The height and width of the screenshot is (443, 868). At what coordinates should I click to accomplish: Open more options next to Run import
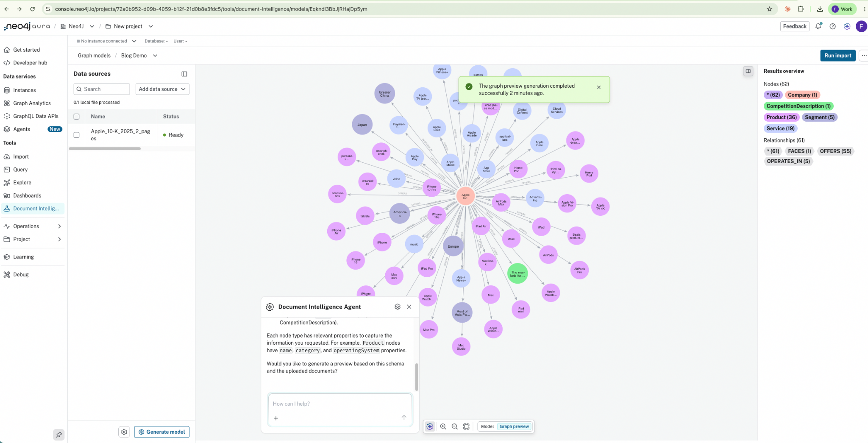(x=864, y=56)
